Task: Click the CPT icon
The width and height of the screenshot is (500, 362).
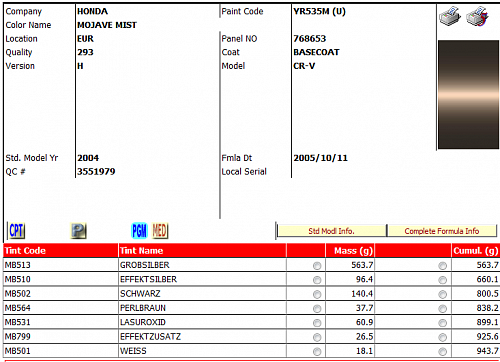Action: pos(17,230)
